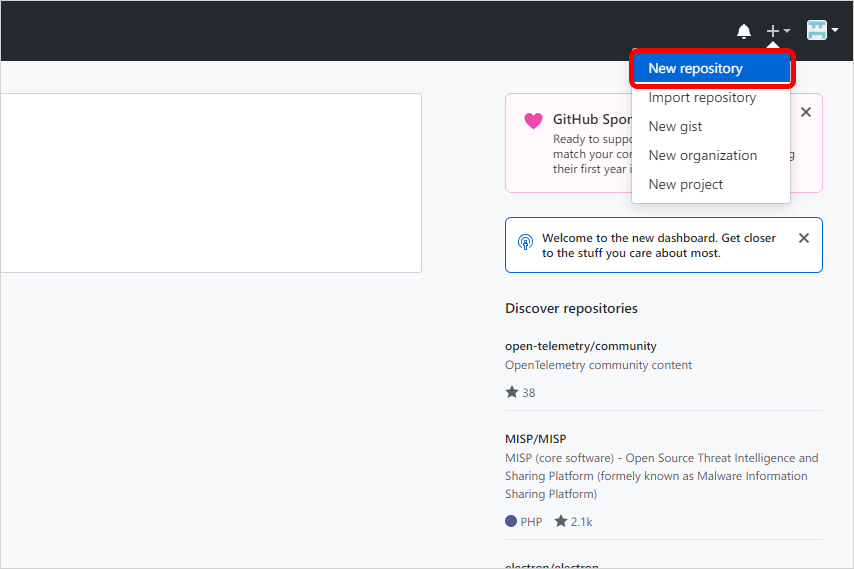Open open-telemetry/community repository link
Viewport: 854px width, 569px height.
pyautogui.click(x=581, y=346)
